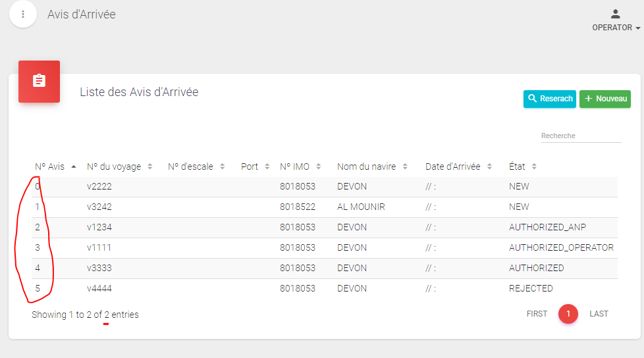The width and height of the screenshot is (644, 358).
Task: Sort by État column
Action: pos(522,166)
